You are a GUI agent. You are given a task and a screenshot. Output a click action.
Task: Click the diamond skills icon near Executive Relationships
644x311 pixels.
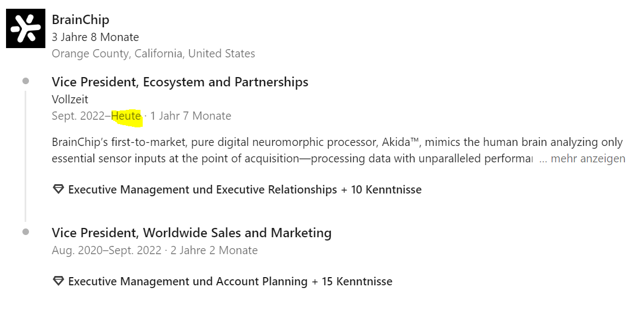point(58,190)
